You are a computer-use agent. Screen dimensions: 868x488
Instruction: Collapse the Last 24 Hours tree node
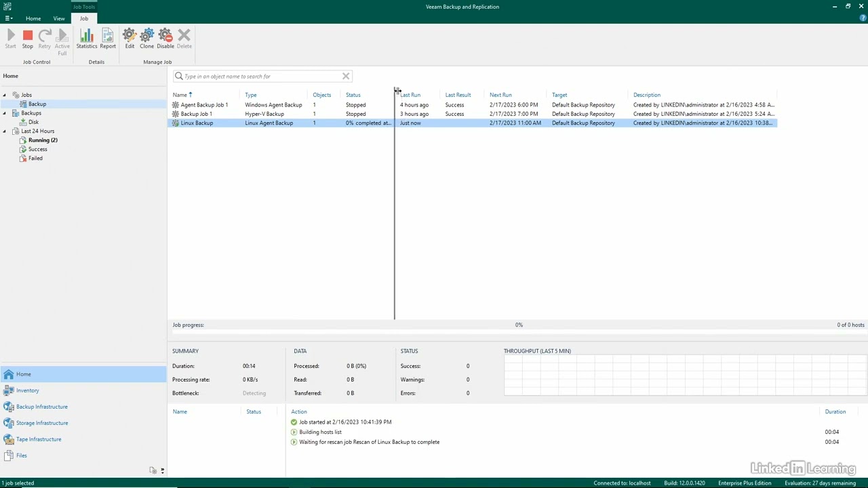click(x=5, y=131)
